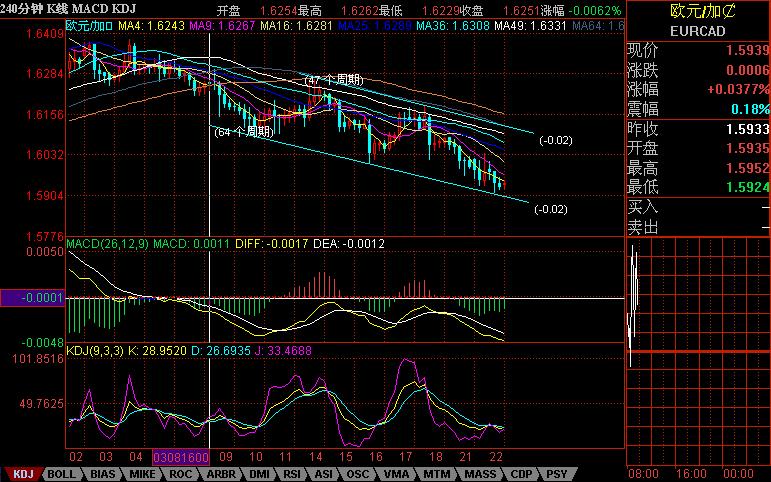This screenshot has width=771, height=482.
Task: Click the J: 33.4688 value
Action: [x=283, y=351]
